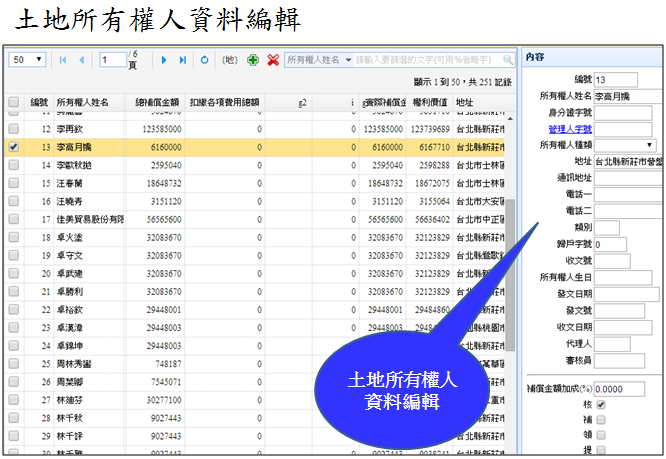Click the 代理人 input field
Viewport: 666px width, 459px height.
[x=612, y=344]
